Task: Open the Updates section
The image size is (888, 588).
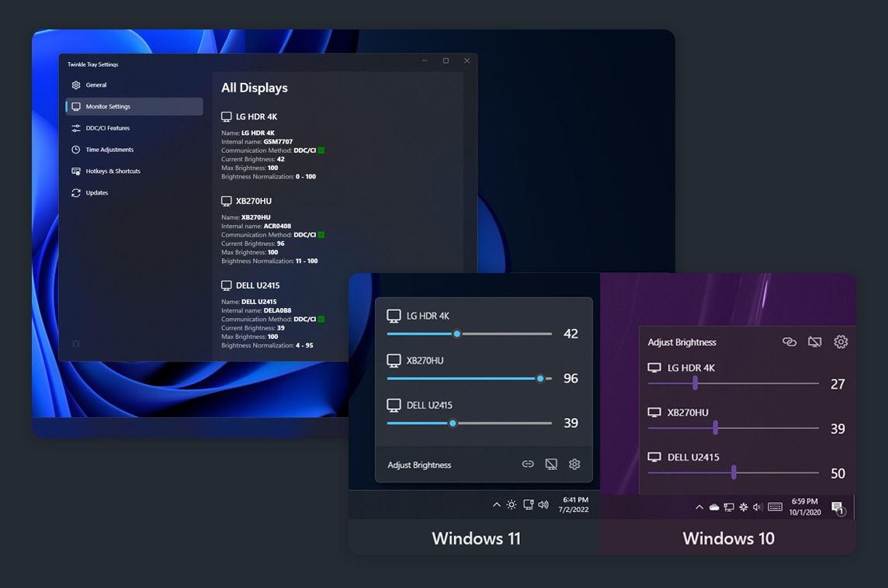Action: click(x=134, y=192)
